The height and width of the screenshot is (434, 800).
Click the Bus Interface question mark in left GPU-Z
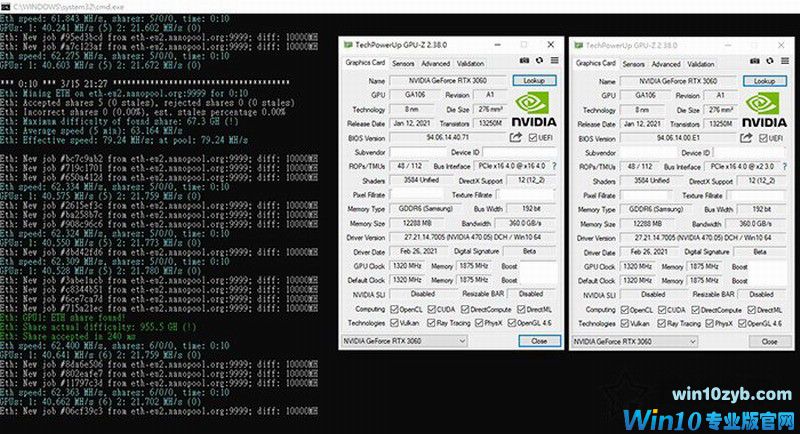click(x=553, y=166)
